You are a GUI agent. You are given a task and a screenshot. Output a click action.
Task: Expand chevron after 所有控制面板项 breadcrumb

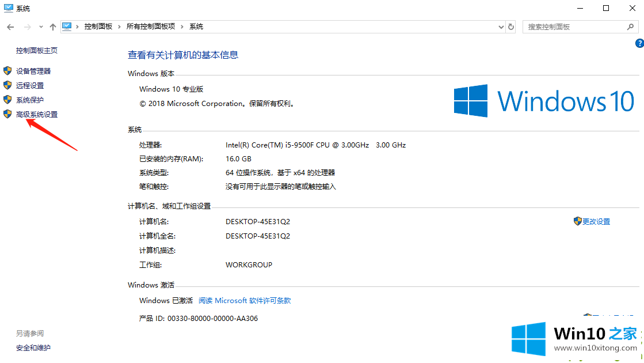(x=182, y=27)
